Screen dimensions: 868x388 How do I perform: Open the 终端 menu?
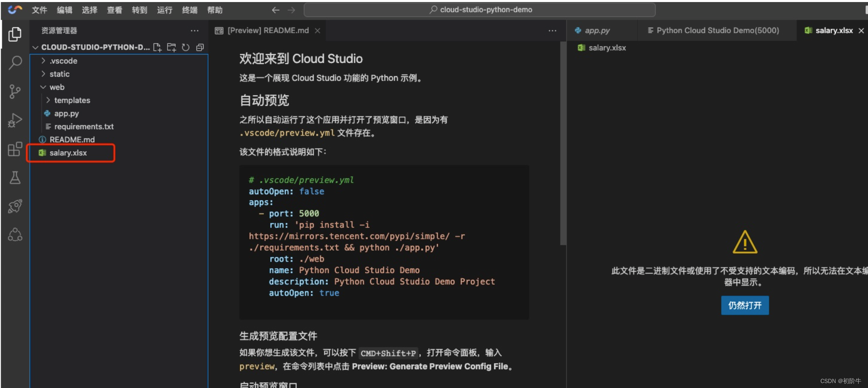click(190, 10)
